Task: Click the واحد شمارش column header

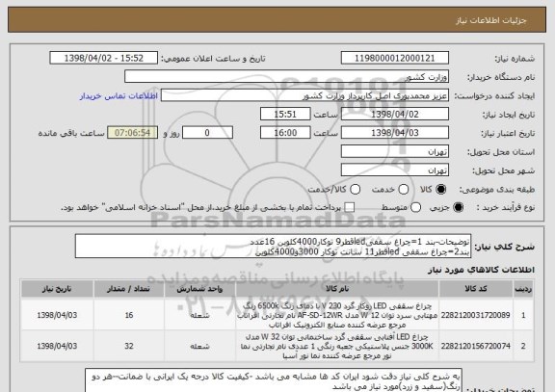Action: (x=199, y=289)
